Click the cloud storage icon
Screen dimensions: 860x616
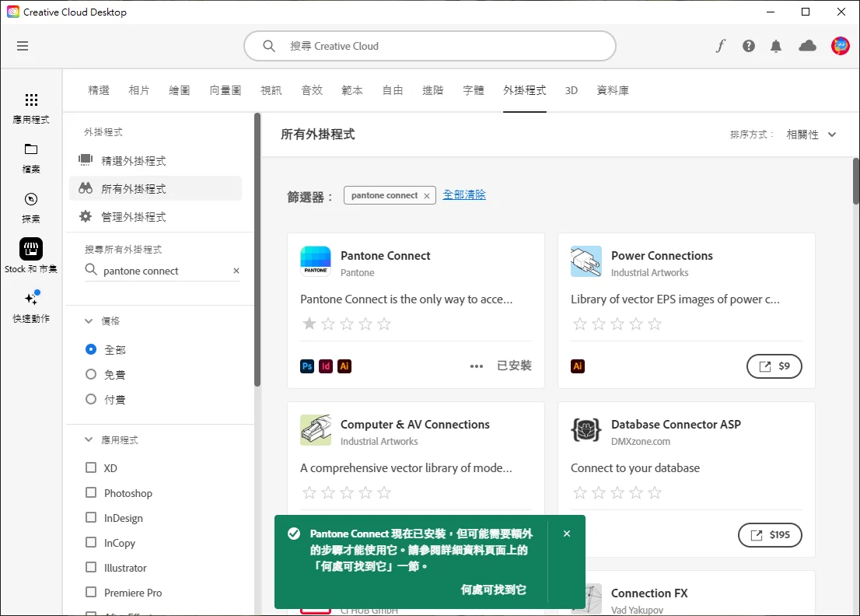tap(807, 46)
